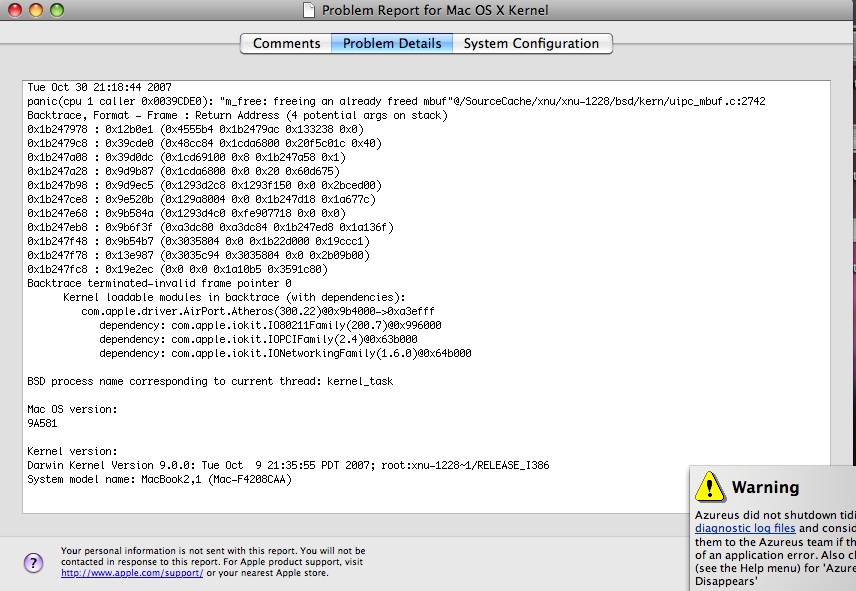Click the 'Kernel loadable modules in backtrace' line
The height and width of the screenshot is (591, 856).
(234, 297)
